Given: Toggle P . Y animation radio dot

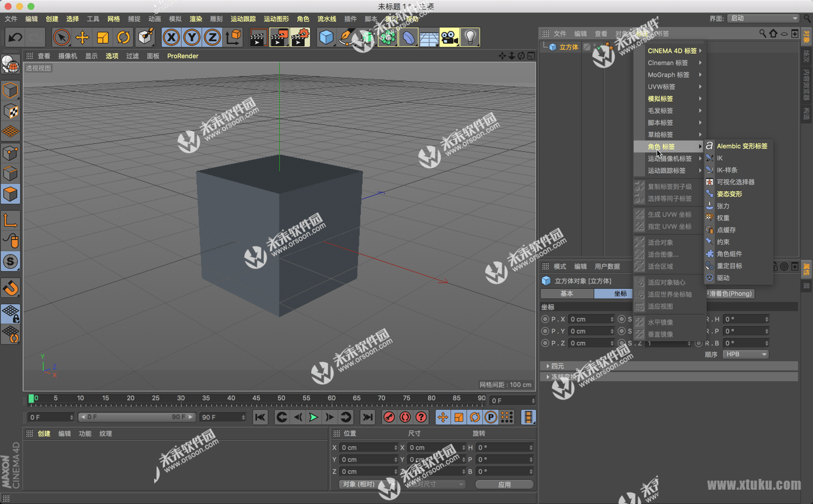Looking at the screenshot, I should click(x=545, y=331).
